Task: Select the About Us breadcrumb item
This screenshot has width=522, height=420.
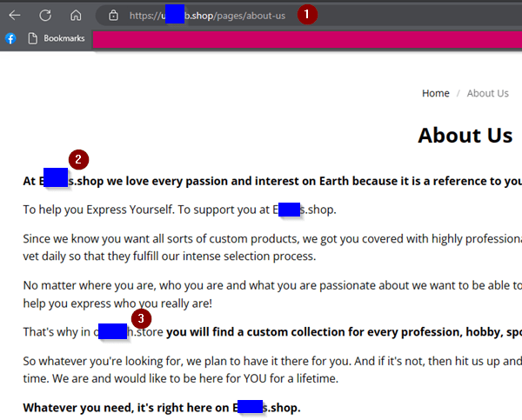Action: click(487, 93)
